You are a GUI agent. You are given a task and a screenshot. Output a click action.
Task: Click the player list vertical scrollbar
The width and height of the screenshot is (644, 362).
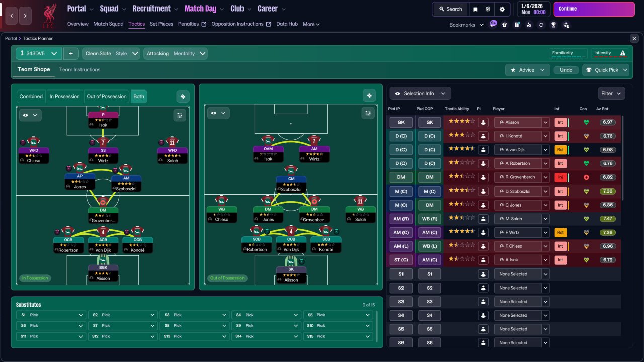click(x=623, y=158)
